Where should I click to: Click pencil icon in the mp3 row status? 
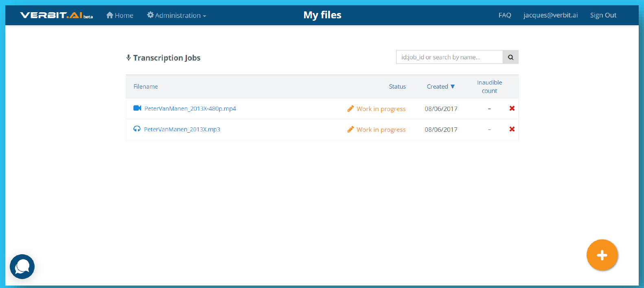350,129
